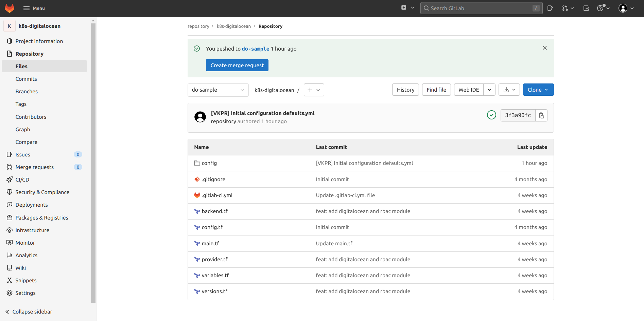
Task: Select Files under Repository
Action: pyautogui.click(x=45, y=66)
